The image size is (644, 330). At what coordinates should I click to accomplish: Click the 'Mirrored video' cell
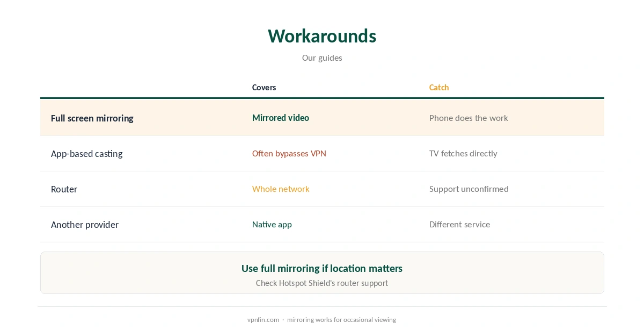(x=281, y=118)
